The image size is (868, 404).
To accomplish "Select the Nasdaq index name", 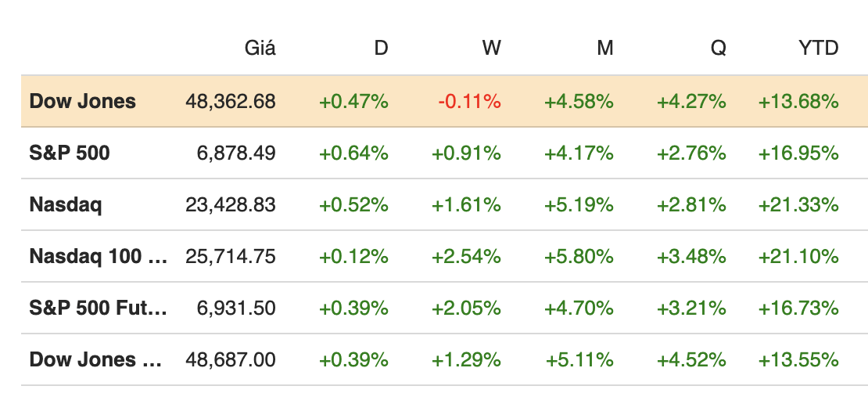I will [66, 204].
